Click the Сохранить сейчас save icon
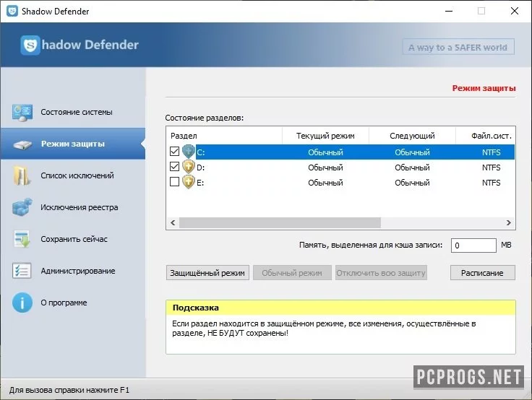The height and width of the screenshot is (400, 532). (x=22, y=239)
